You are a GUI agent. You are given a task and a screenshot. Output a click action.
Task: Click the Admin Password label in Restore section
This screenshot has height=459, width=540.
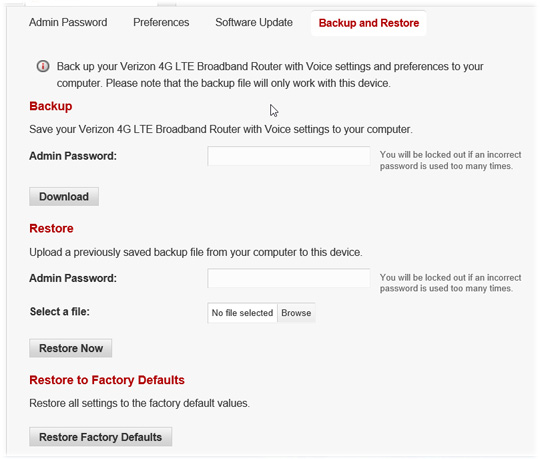pyautogui.click(x=73, y=278)
